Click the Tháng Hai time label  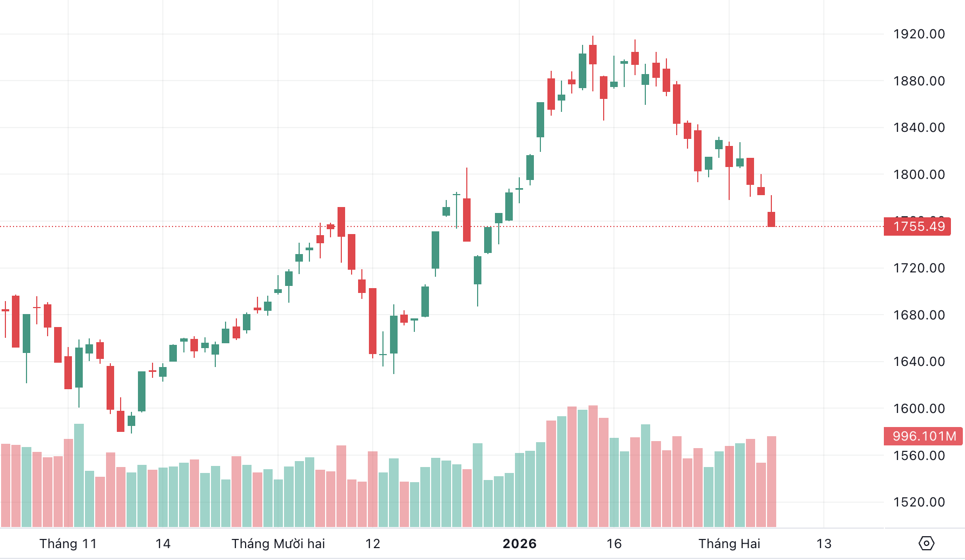[x=729, y=544]
